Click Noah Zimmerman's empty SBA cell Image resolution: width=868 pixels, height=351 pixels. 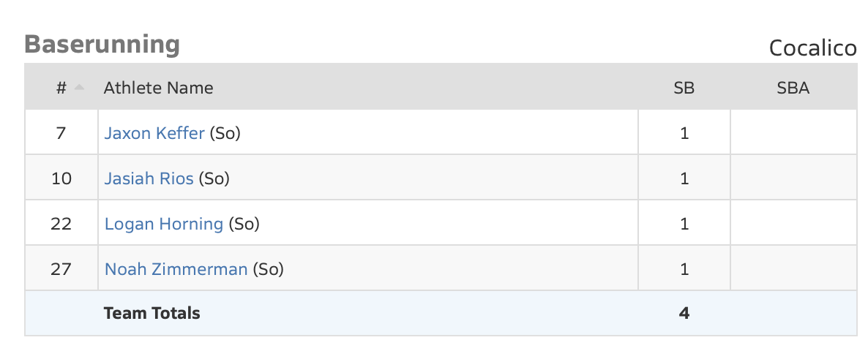coord(793,269)
